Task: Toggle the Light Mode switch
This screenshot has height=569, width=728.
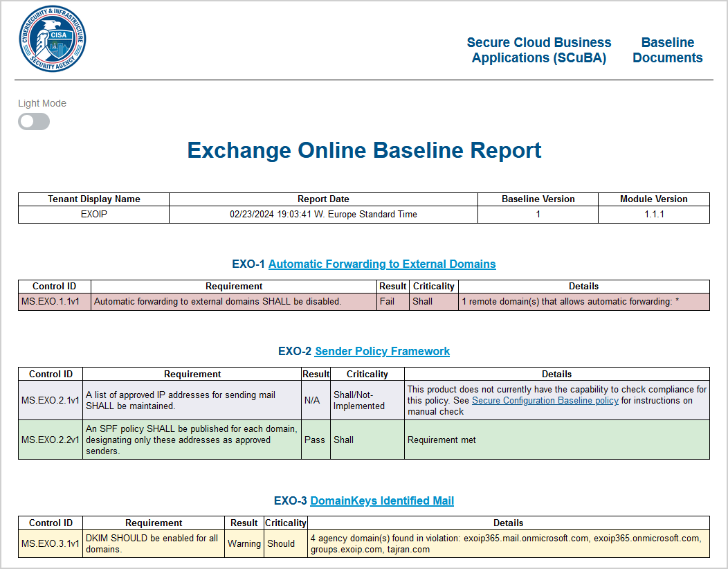Action: pyautogui.click(x=34, y=122)
